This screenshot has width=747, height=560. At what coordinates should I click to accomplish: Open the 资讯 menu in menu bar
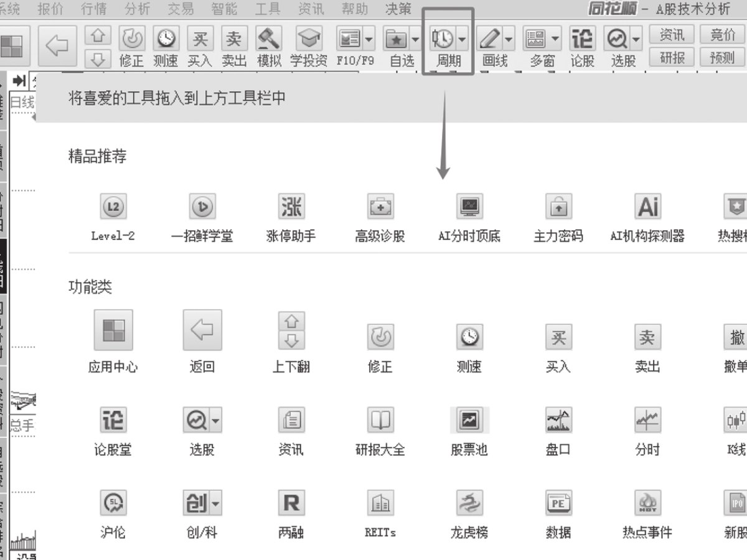(x=311, y=9)
